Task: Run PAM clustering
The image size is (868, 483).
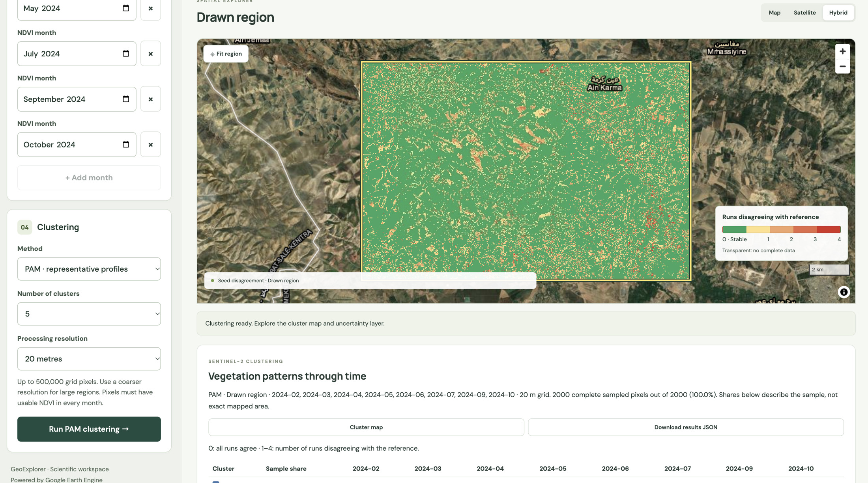Action: (89, 429)
